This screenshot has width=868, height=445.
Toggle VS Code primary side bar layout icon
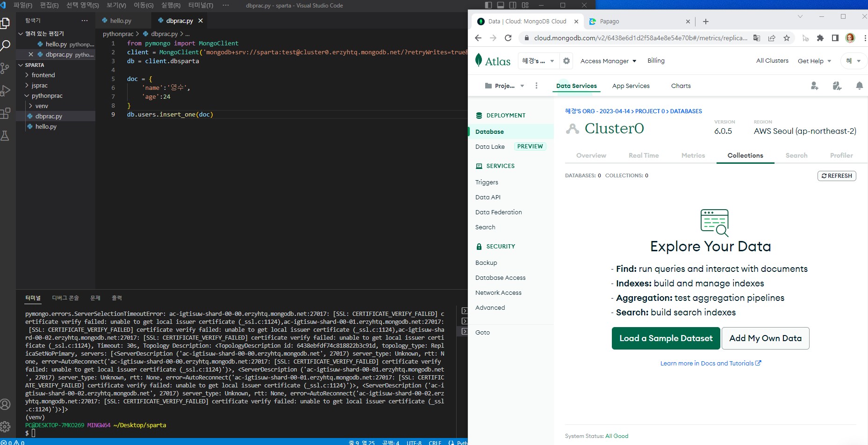[x=488, y=5]
